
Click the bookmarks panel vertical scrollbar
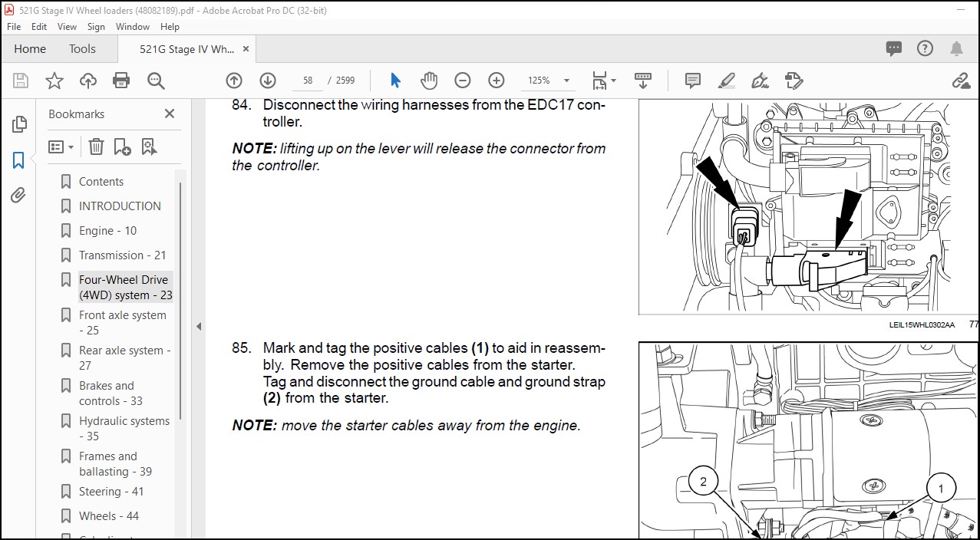point(181,299)
